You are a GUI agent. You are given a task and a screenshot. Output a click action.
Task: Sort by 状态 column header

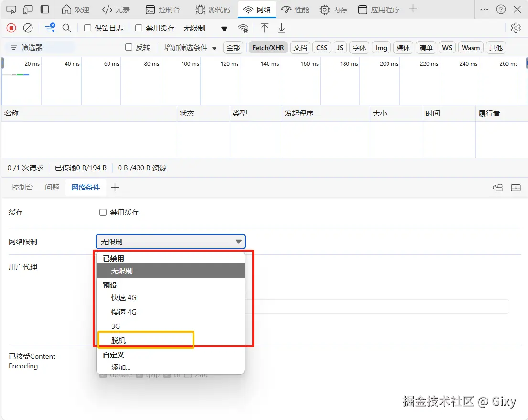(x=204, y=114)
